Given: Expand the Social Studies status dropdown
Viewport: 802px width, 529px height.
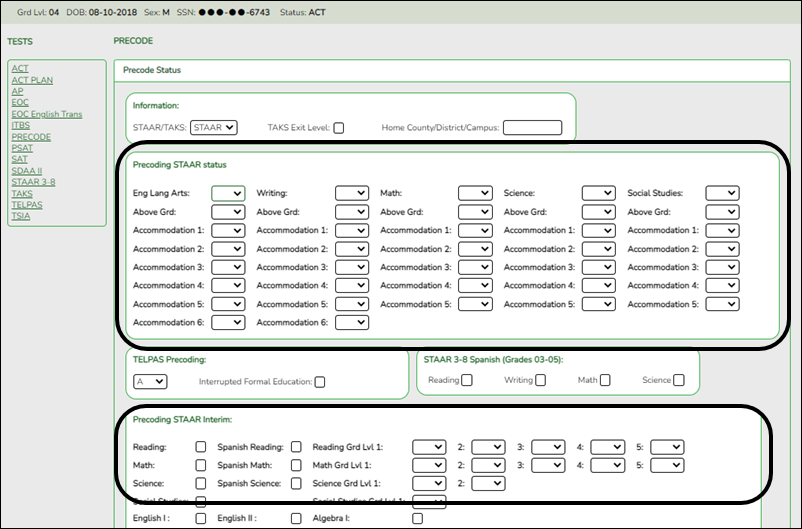Looking at the screenshot, I should (722, 193).
